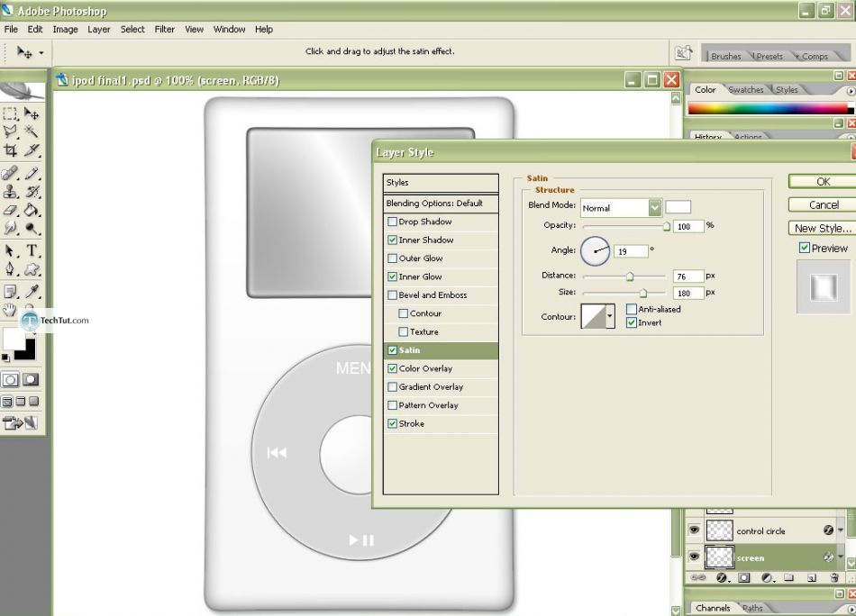This screenshot has width=856, height=616.
Task: Switch to the Paths tab
Action: click(752, 608)
